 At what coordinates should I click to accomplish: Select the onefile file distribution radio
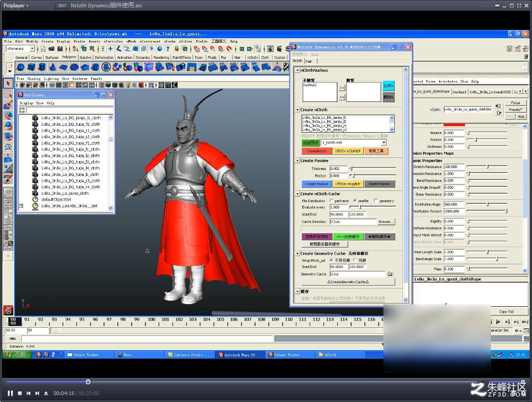point(355,201)
